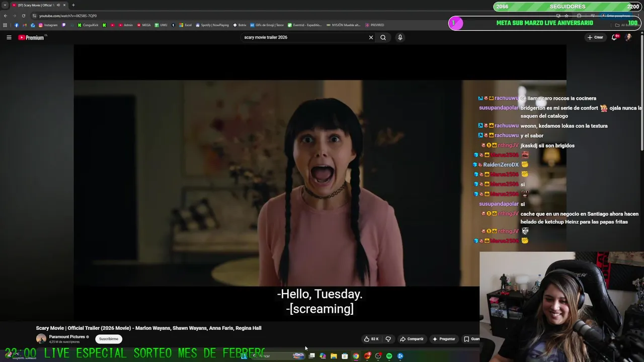Share the video via Compartir

tap(412, 339)
